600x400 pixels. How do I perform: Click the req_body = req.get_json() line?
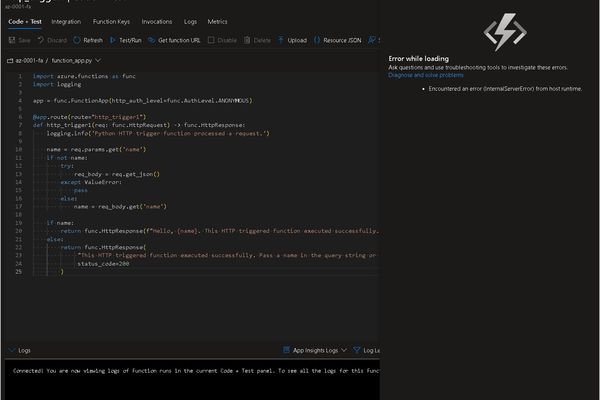pos(117,174)
